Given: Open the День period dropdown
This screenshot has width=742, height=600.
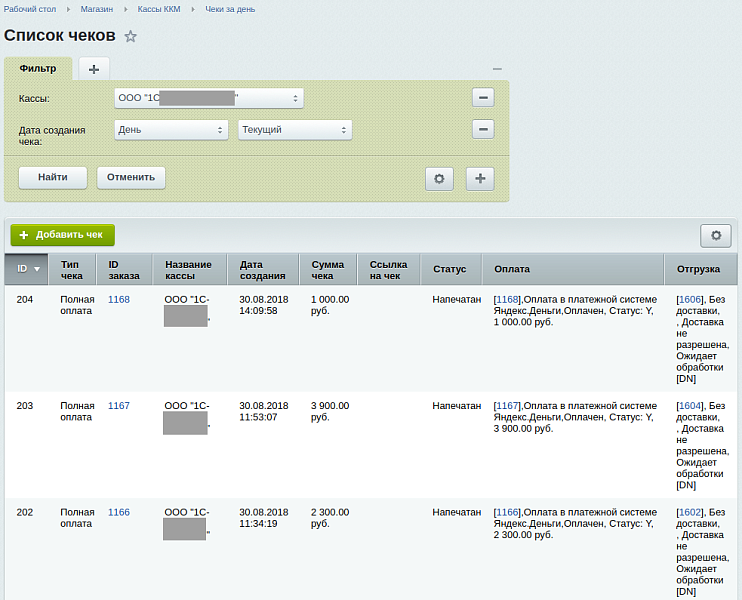Looking at the screenshot, I should pos(172,130).
